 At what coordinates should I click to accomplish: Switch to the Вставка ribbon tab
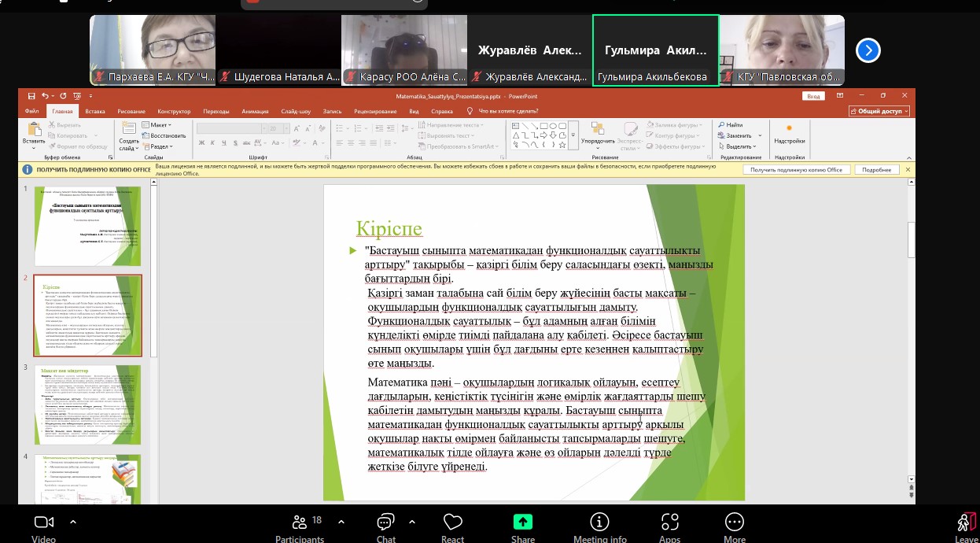click(95, 112)
